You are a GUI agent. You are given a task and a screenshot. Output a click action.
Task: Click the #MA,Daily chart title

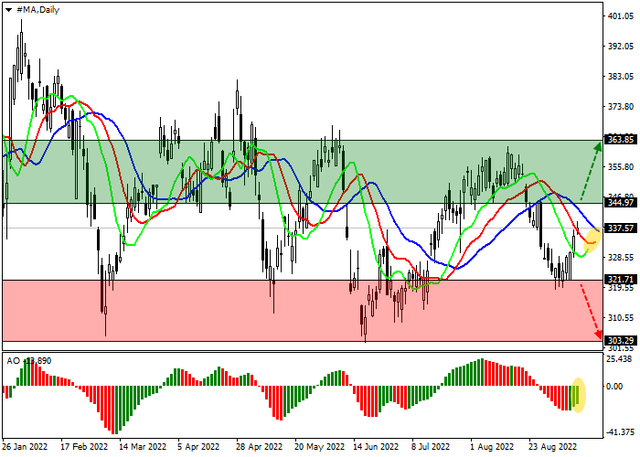tap(34, 9)
